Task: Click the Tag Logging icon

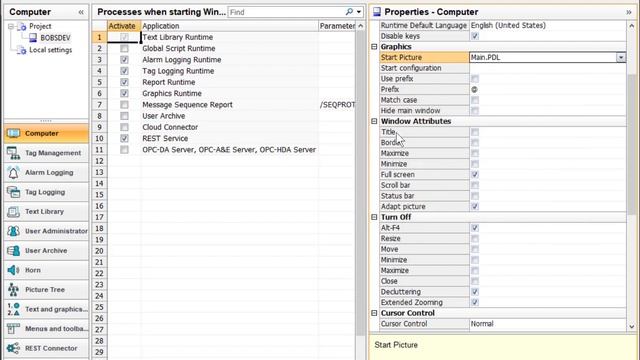Action: point(13,192)
